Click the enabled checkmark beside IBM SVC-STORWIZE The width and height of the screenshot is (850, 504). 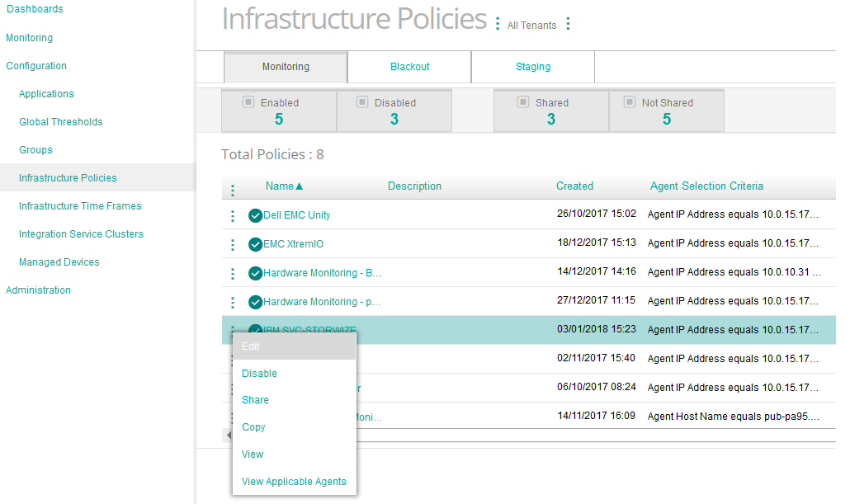pyautogui.click(x=255, y=329)
